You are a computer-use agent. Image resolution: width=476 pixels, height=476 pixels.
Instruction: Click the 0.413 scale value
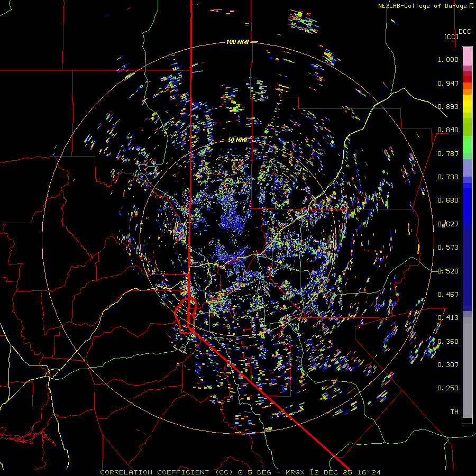click(448, 318)
